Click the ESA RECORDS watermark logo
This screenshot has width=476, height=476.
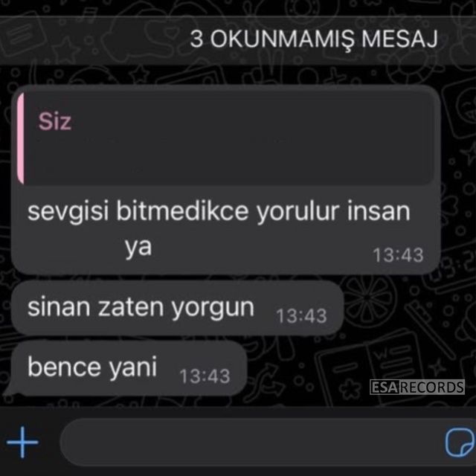pyautogui.click(x=417, y=387)
